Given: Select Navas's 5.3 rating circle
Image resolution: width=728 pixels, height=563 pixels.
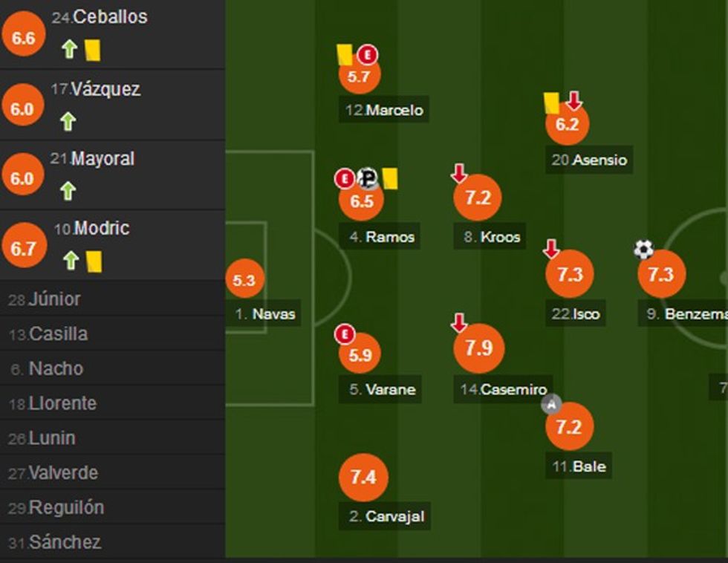Looking at the screenshot, I should pyautogui.click(x=244, y=280).
